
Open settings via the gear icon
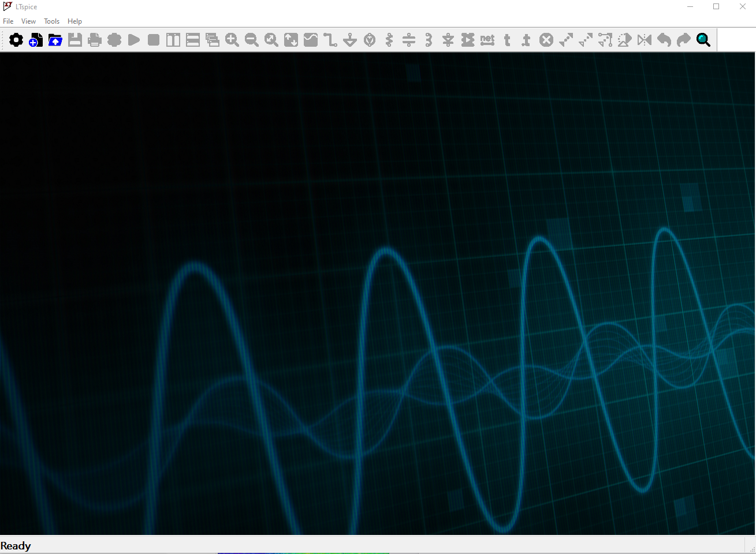pyautogui.click(x=16, y=40)
